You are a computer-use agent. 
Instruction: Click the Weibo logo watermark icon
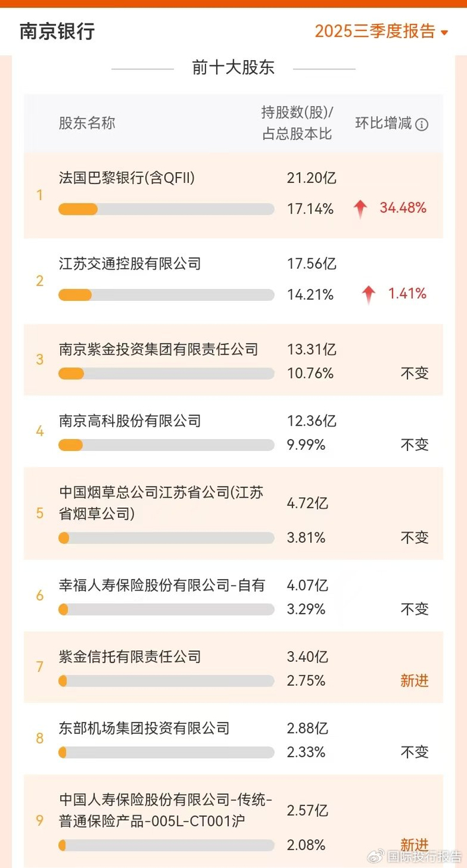[377, 855]
